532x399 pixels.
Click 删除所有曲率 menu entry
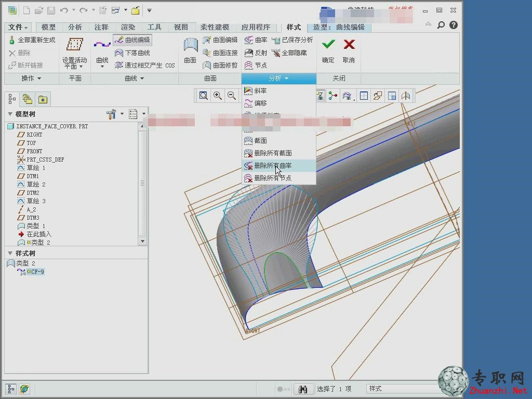click(x=278, y=166)
